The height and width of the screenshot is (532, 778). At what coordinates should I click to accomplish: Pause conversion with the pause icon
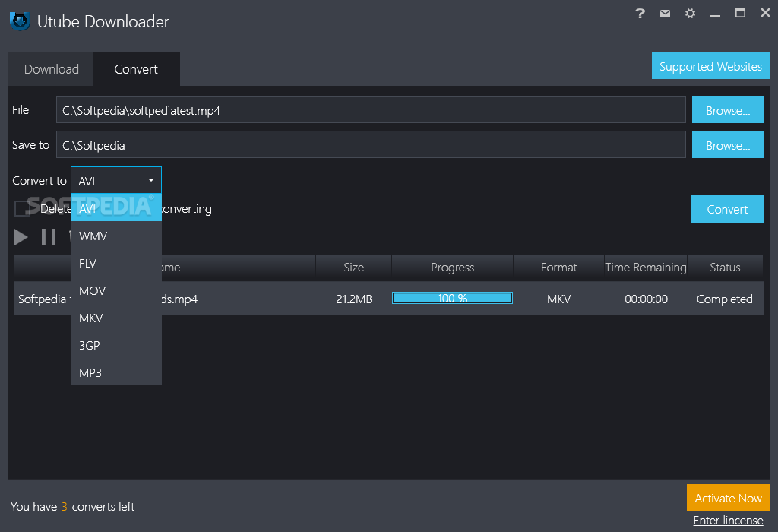[49, 237]
